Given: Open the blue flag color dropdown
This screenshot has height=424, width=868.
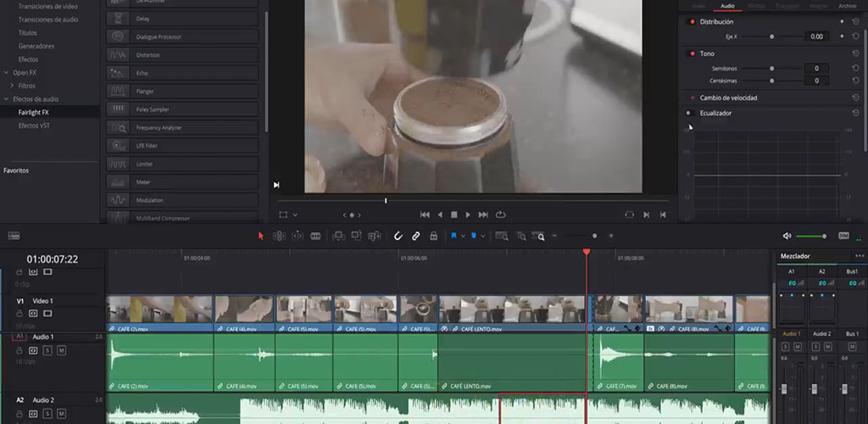Looking at the screenshot, I should tap(462, 236).
